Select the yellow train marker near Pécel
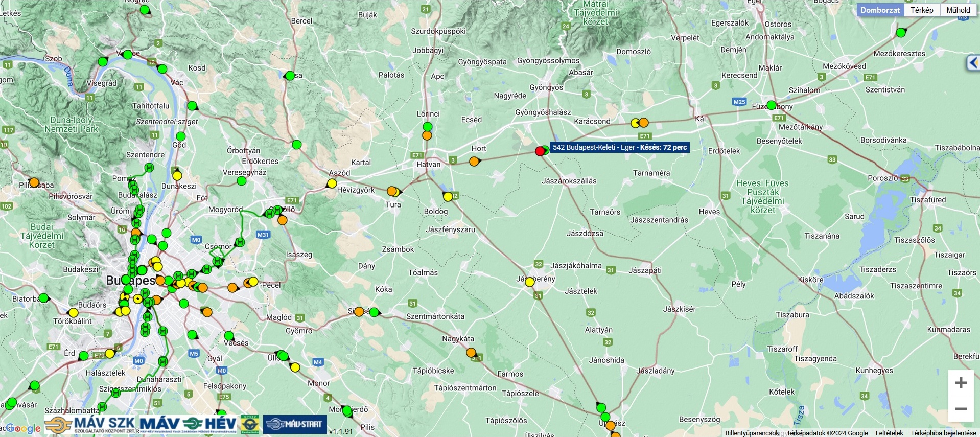 coord(253,281)
